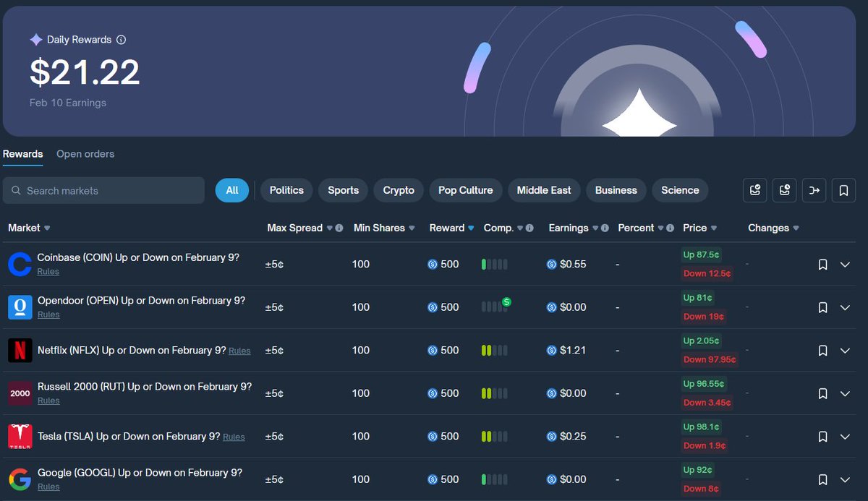868x501 pixels.
Task: Click the Google market logo
Action: 20,479
